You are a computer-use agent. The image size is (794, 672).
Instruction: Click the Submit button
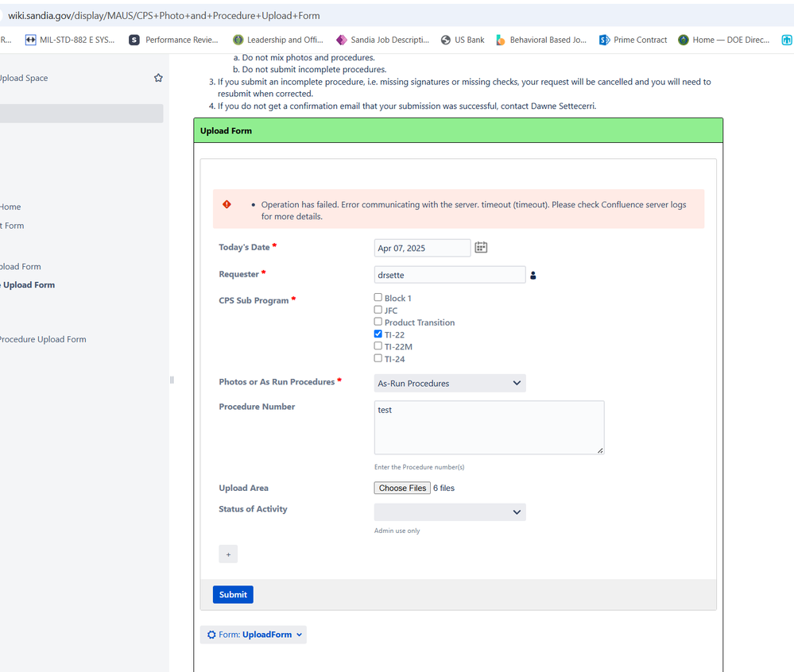click(233, 595)
